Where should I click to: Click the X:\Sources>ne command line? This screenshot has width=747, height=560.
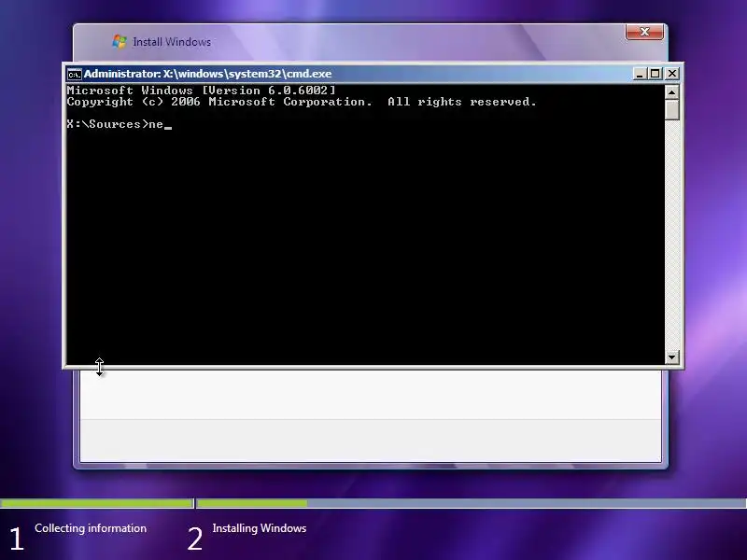[120, 124]
